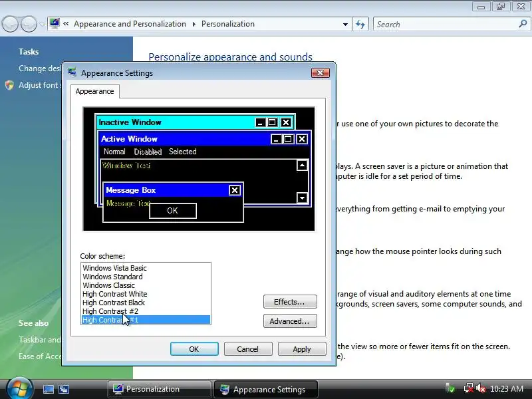Viewport: 532px width, 399px height.
Task: Click the muted volume tray icon
Action: pyautogui.click(x=481, y=388)
